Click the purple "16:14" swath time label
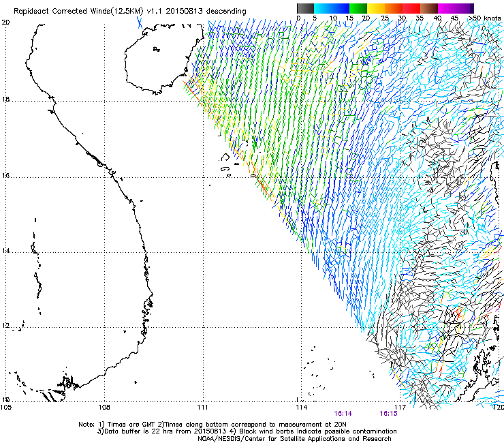The height and width of the screenshot is (443, 504). click(x=343, y=414)
